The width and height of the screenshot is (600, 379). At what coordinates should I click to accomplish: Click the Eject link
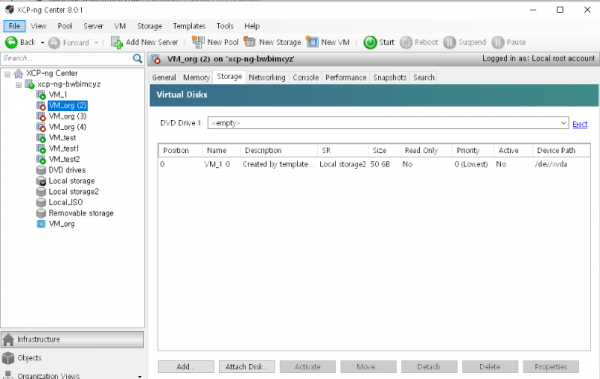(x=580, y=124)
